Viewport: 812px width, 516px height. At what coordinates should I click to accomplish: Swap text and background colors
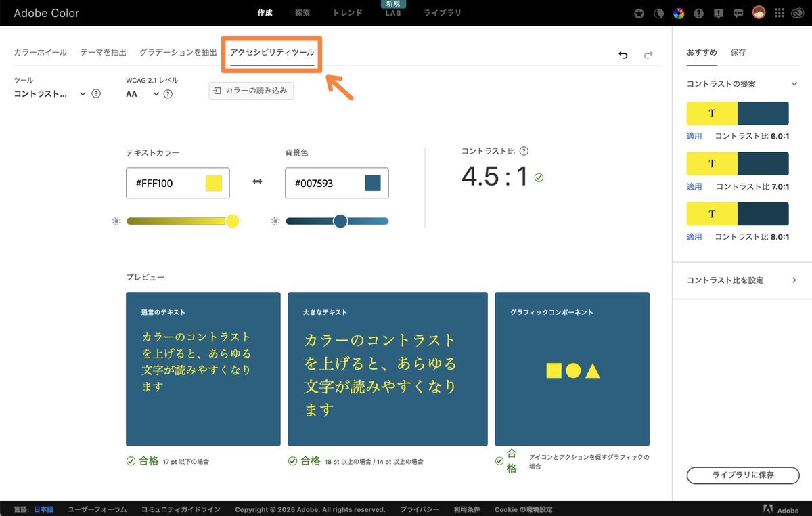click(257, 182)
